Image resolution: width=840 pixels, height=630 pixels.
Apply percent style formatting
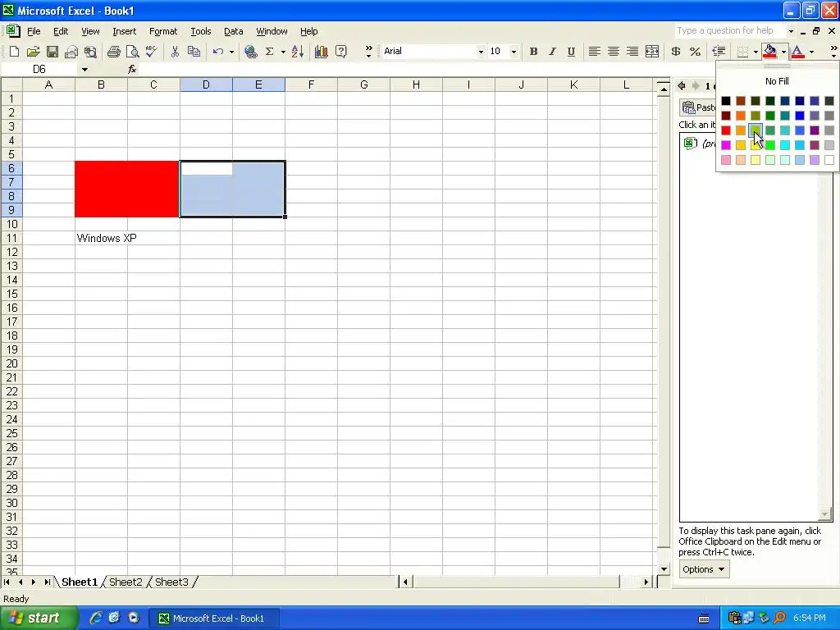695,52
